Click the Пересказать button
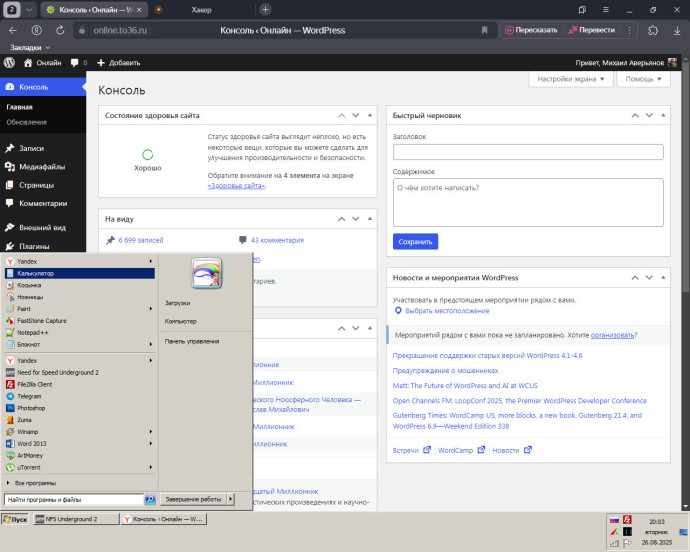This screenshot has height=552, width=690. tap(531, 30)
